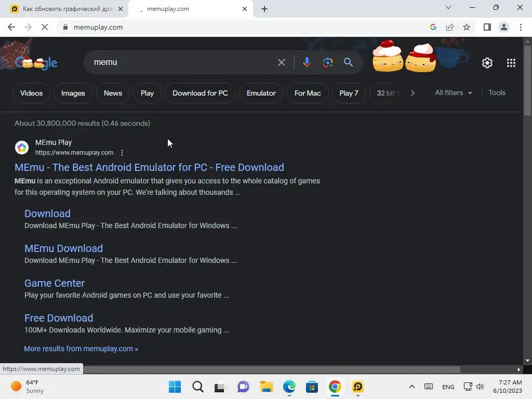This screenshot has height=399, width=532.
Task: Open the tab search chevron
Action: pos(448,7)
